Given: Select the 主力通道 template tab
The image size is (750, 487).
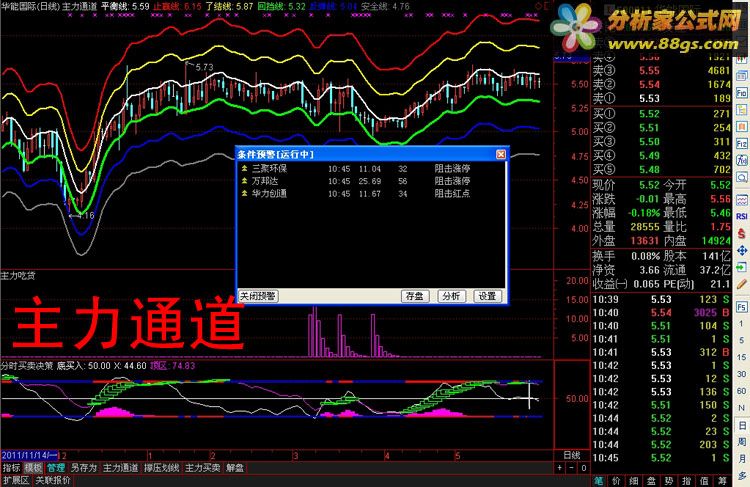Looking at the screenshot, I should 121,468.
